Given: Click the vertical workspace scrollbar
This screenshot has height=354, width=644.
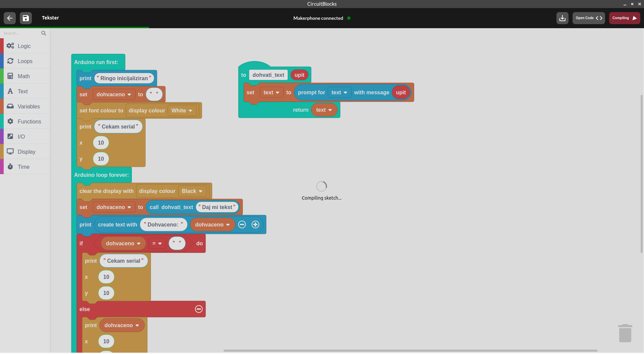Looking at the screenshot, I should pyautogui.click(x=642, y=174).
